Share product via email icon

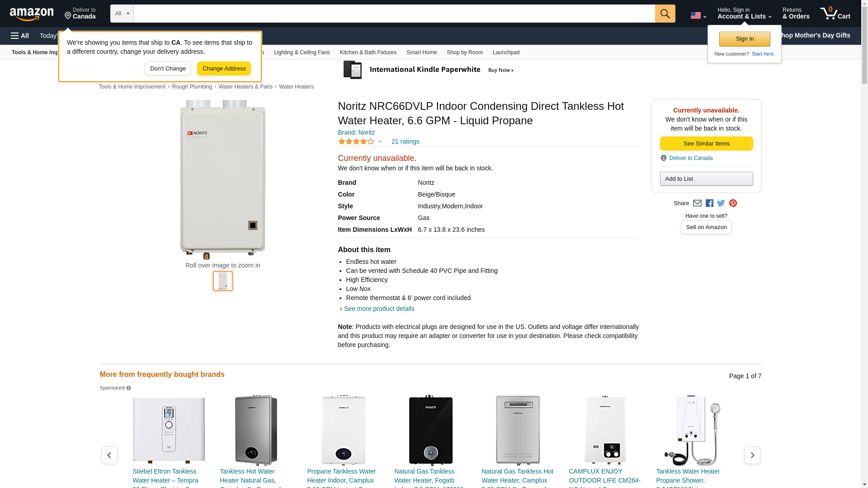[x=697, y=203]
